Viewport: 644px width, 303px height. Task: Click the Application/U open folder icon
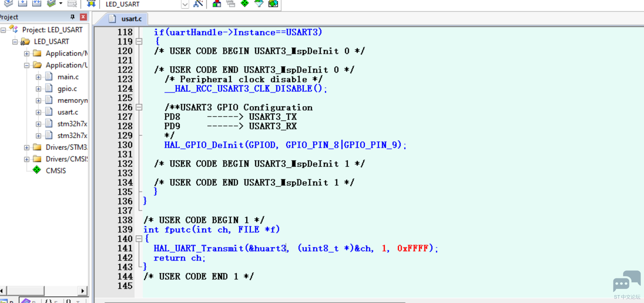point(37,65)
